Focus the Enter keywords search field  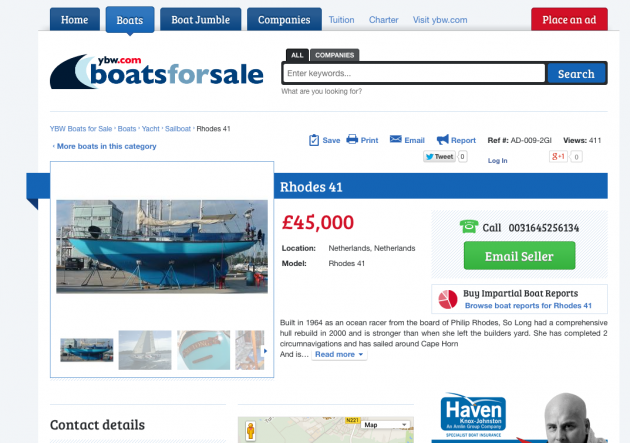point(414,73)
